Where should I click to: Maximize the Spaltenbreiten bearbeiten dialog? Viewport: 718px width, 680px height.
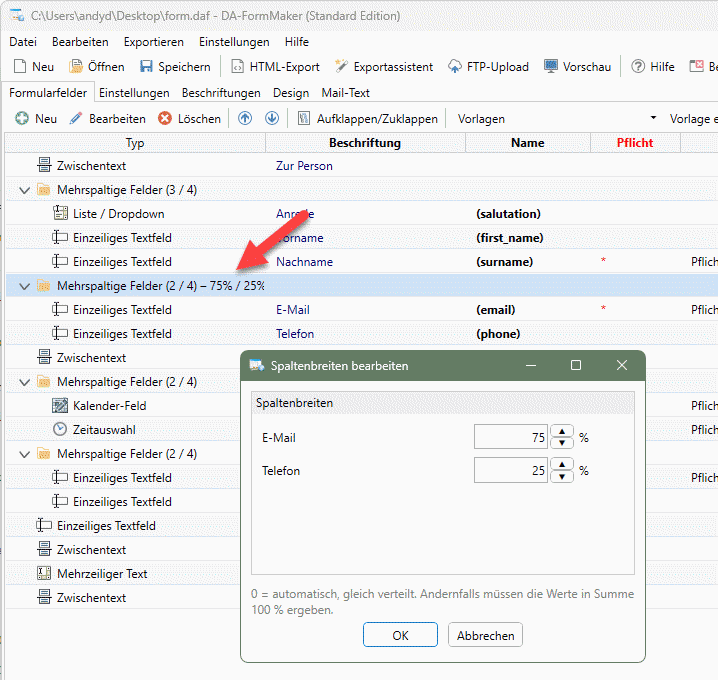point(576,365)
